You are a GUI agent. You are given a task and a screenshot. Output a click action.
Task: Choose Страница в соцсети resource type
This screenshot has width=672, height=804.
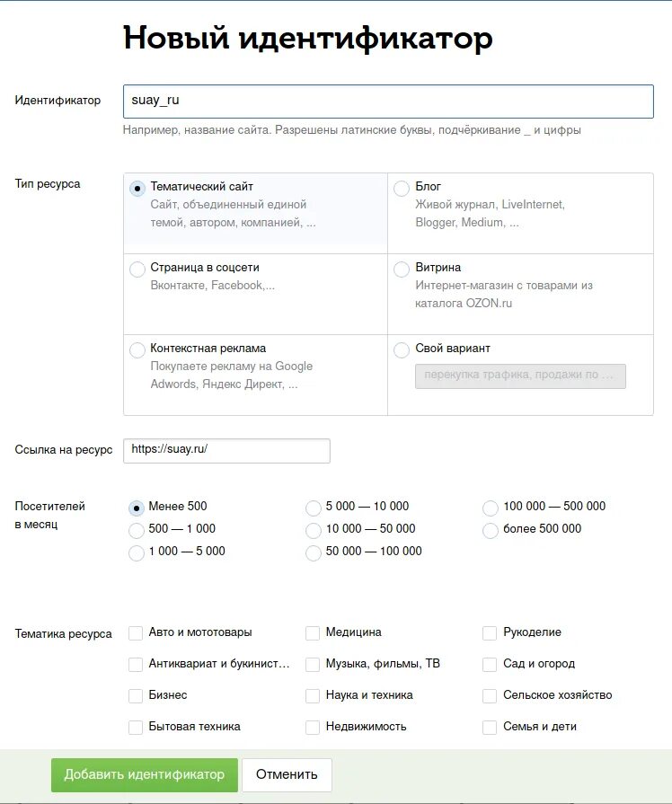point(137,269)
